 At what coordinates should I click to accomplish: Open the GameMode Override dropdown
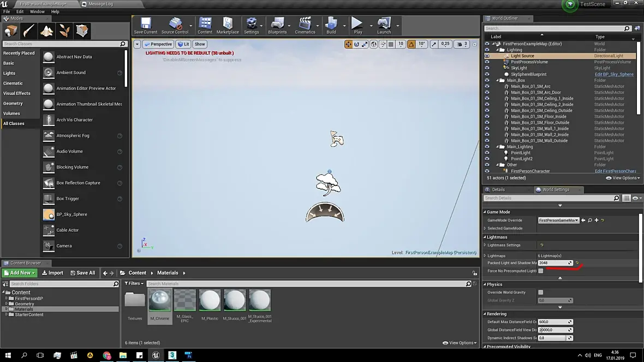tap(558, 220)
